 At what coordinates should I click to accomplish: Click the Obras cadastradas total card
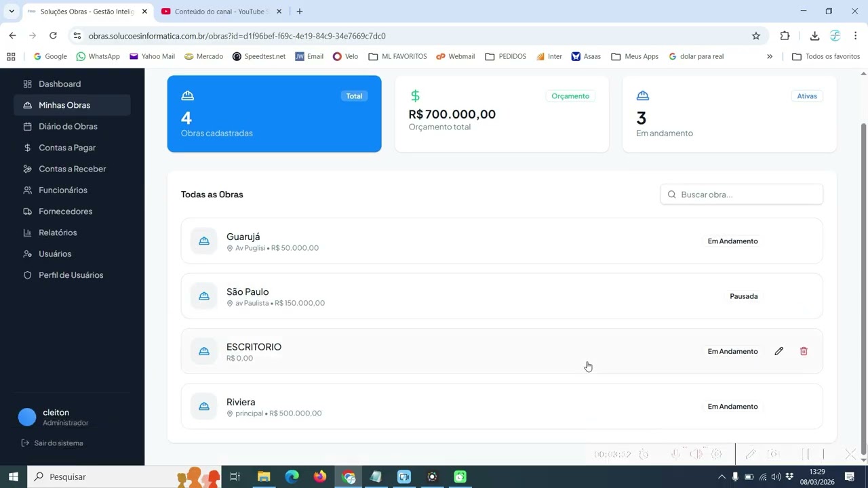coord(274,114)
